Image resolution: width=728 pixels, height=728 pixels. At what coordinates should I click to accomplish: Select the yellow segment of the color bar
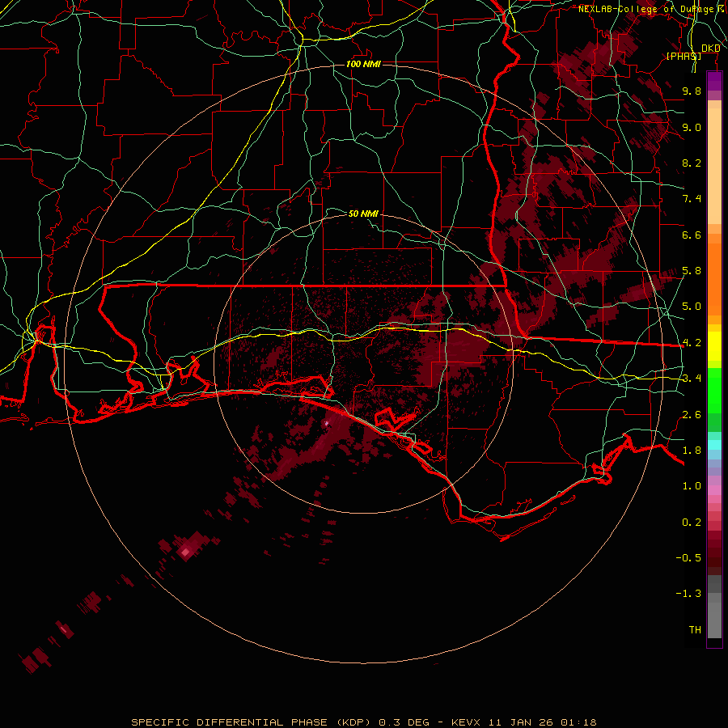click(714, 346)
